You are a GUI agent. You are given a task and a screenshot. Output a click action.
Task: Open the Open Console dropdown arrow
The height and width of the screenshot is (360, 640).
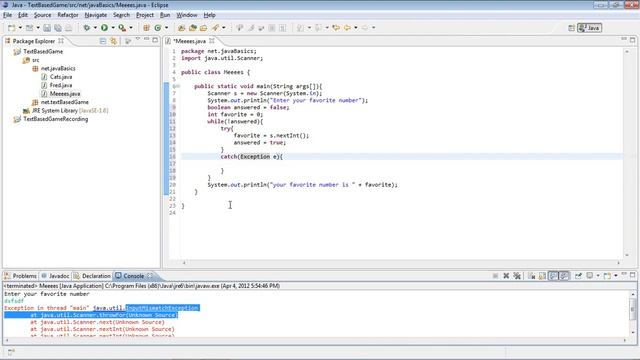(616, 276)
